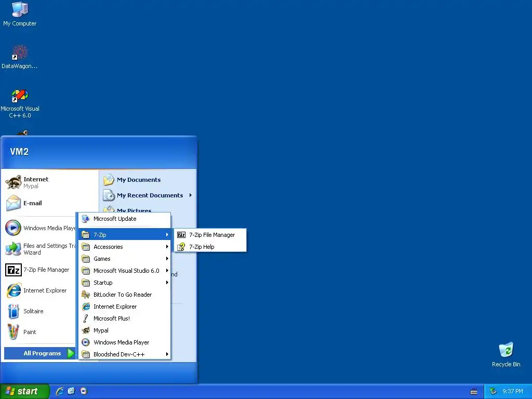Click the green All Programs arrow
532x399 pixels.
coord(71,353)
